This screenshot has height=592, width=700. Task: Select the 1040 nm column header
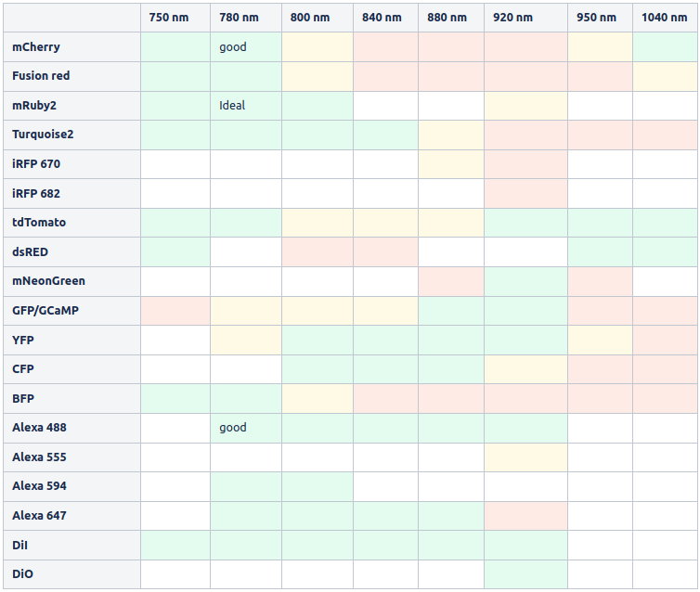[x=665, y=18]
